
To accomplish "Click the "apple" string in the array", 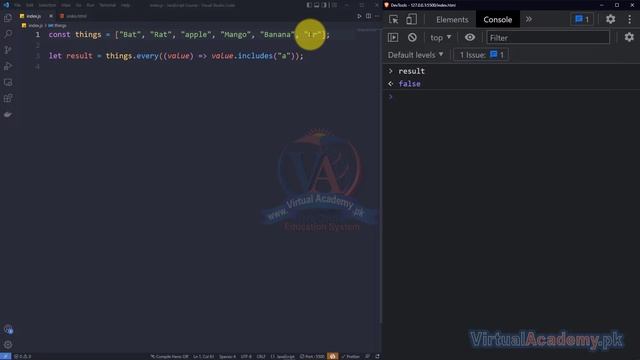I will pyautogui.click(x=196, y=35).
